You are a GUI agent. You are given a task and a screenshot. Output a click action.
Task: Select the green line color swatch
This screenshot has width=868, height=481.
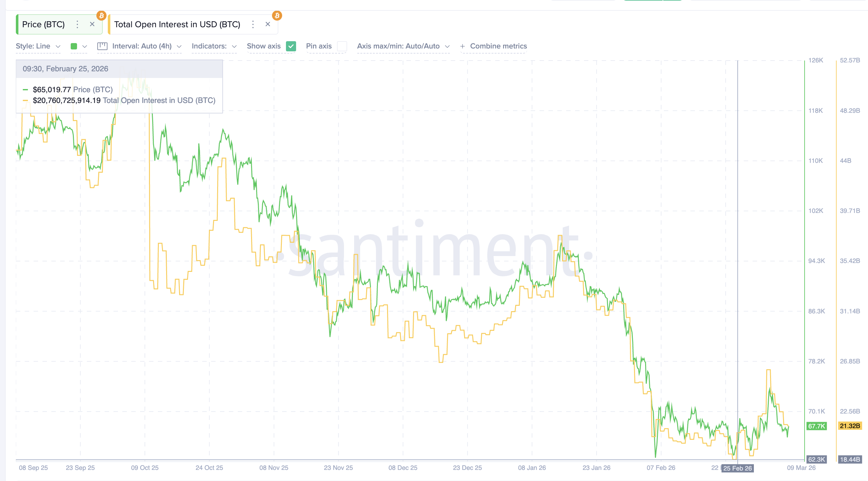pyautogui.click(x=74, y=46)
